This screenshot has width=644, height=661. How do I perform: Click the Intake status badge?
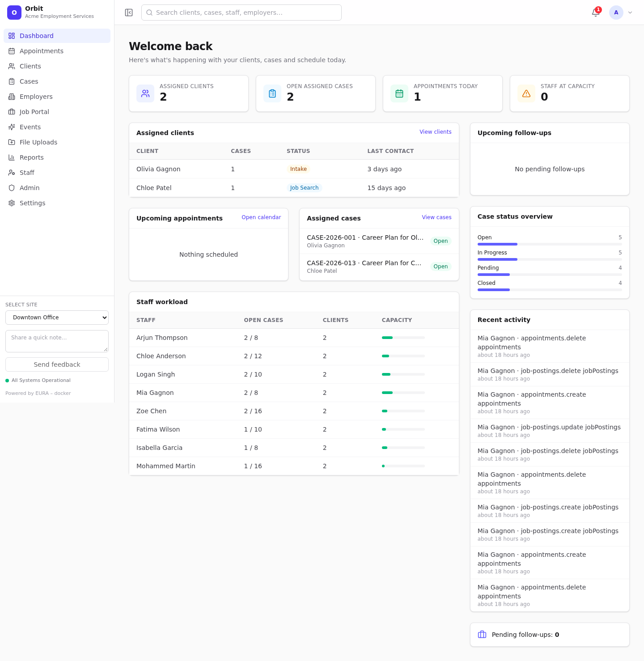[x=298, y=169]
